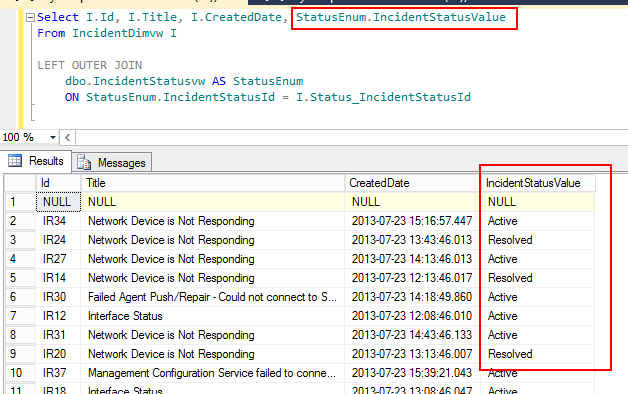Screen dimensions: 628x394
Task: Select row header 10 in results
Action: coord(20,373)
